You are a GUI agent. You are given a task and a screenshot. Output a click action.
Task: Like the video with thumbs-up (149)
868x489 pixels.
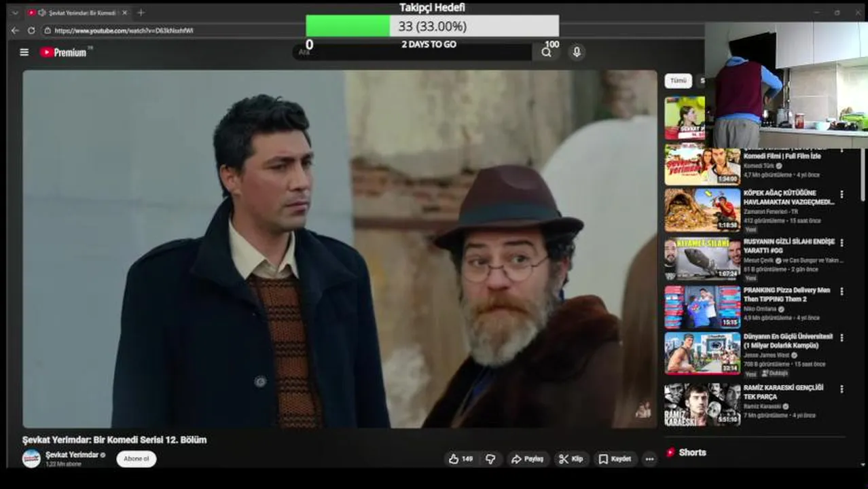point(461,459)
